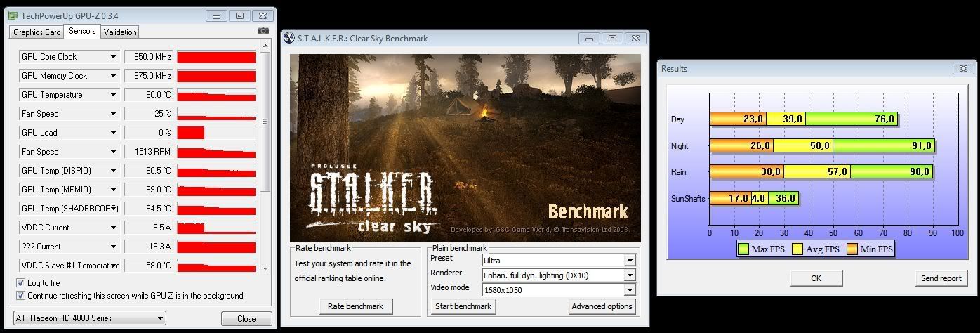Expand the Preset Ultra dropdown
Viewport: 980px width, 333px height.
pos(629,261)
